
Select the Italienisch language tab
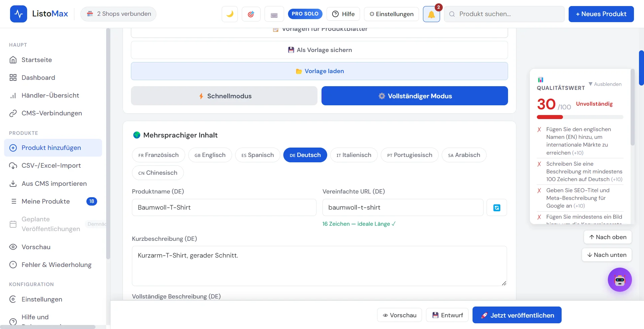click(x=354, y=155)
